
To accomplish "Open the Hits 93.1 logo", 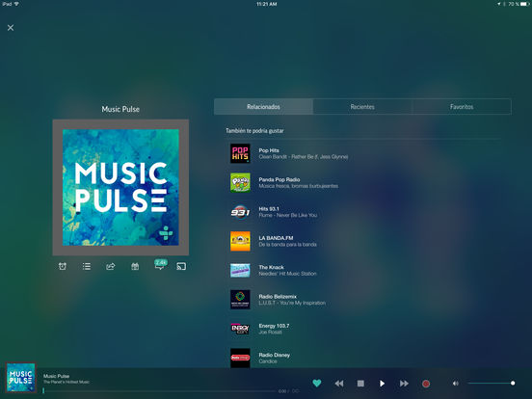I will [240, 212].
